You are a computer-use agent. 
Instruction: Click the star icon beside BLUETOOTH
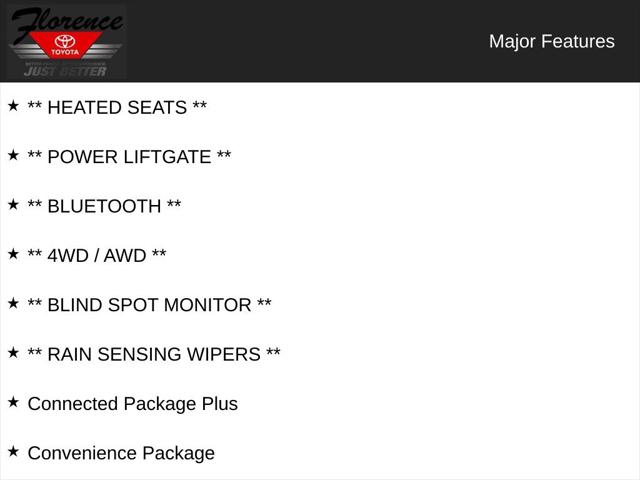pos(13,205)
